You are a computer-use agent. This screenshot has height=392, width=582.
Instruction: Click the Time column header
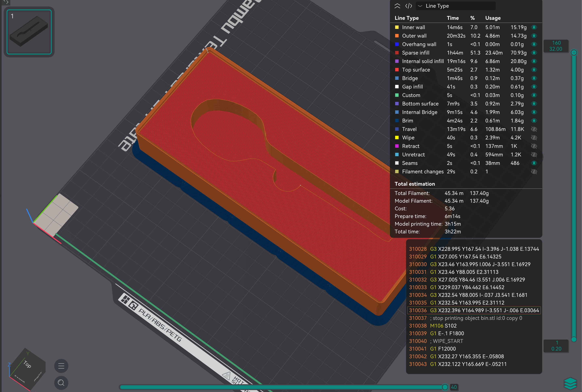[x=453, y=18]
